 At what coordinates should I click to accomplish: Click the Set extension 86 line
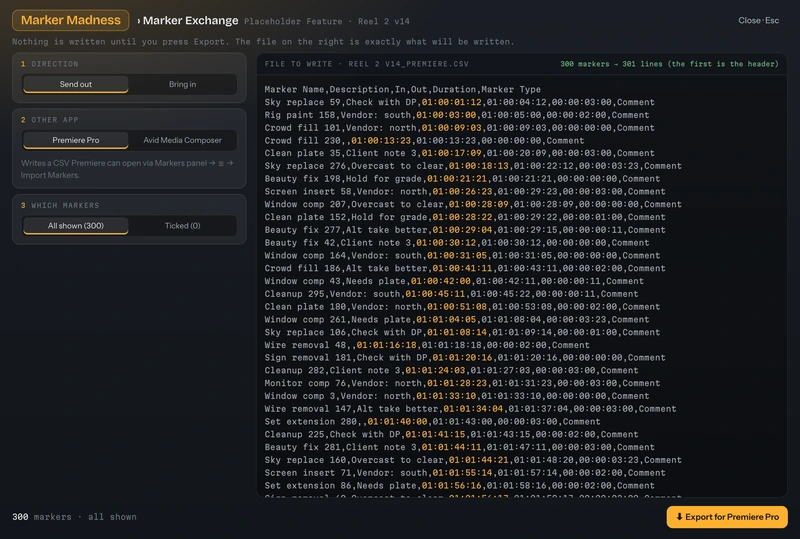click(x=459, y=486)
